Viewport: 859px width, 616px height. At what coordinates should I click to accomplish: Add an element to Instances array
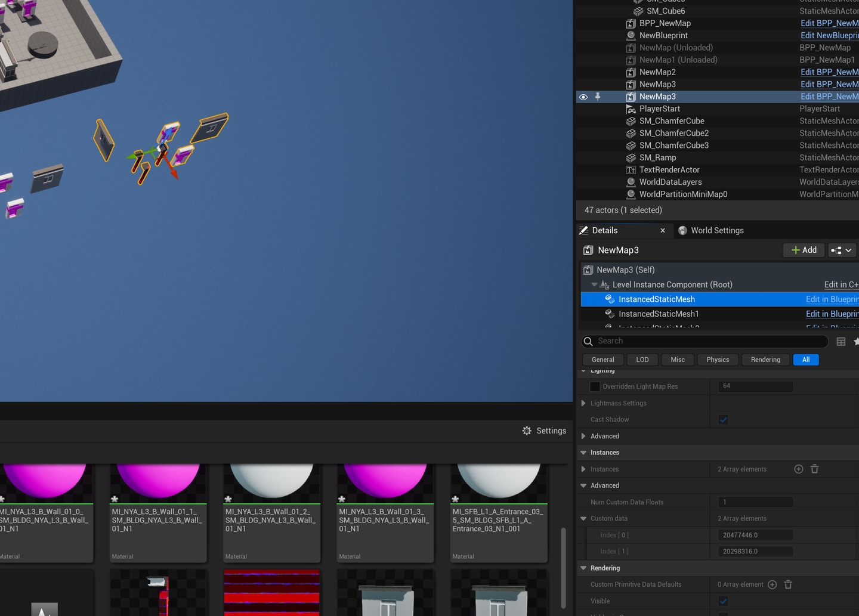click(x=799, y=469)
